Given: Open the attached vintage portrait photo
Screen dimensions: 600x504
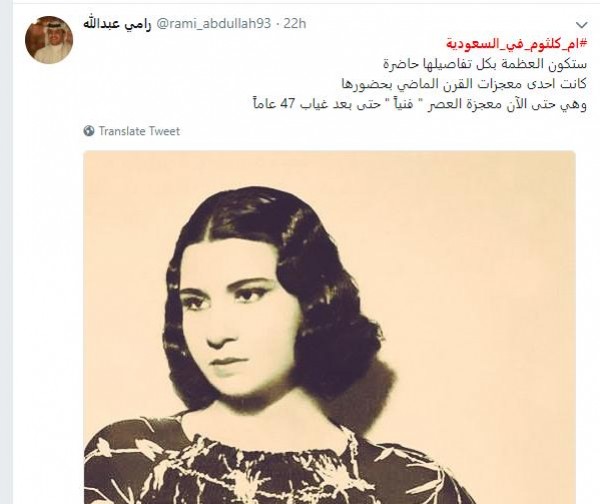Looking at the screenshot, I should pyautogui.click(x=329, y=327).
